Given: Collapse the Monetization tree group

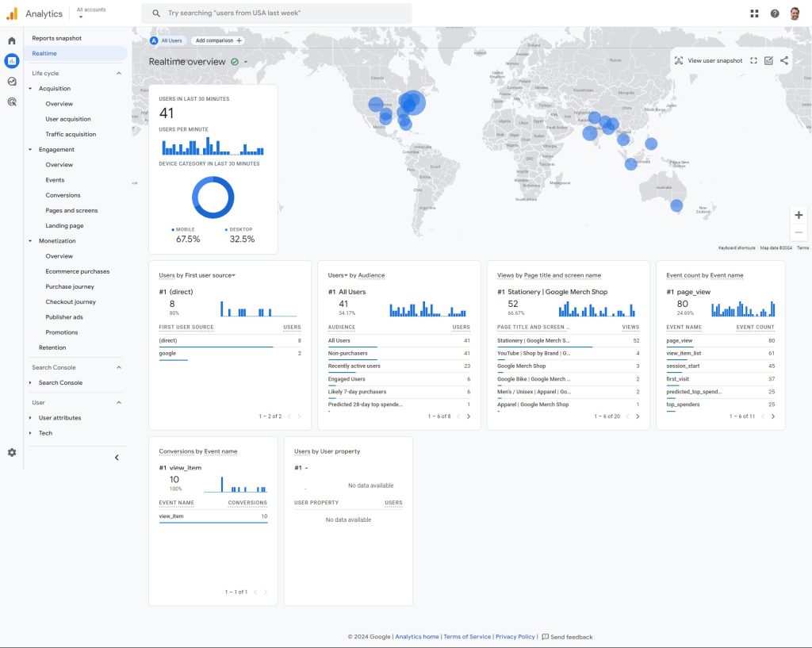Looking at the screenshot, I should click(30, 241).
